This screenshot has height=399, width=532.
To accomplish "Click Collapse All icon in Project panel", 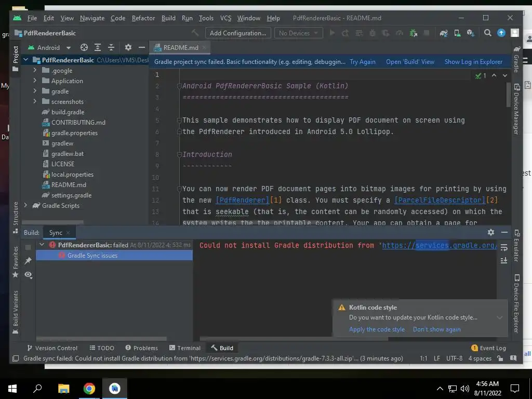I will [x=111, y=47].
